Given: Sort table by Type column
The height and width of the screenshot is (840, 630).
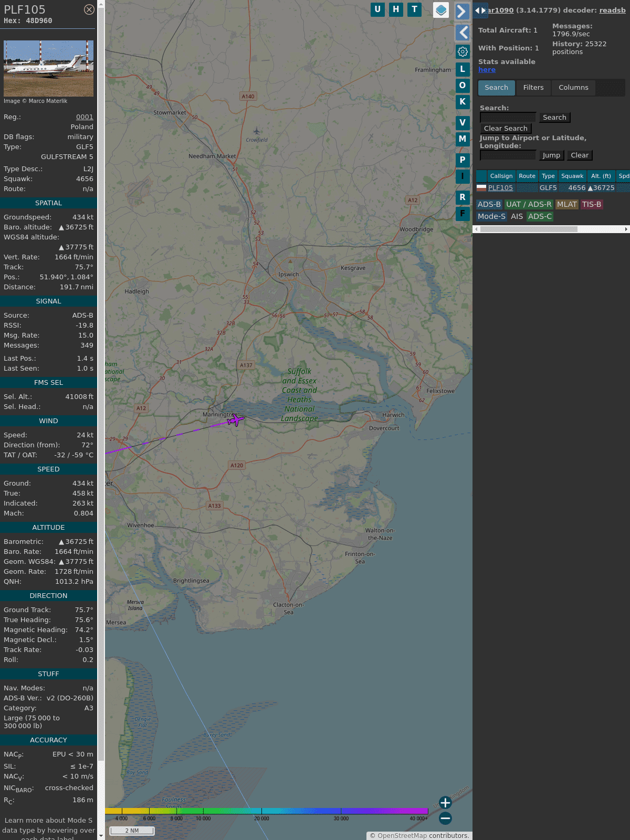Looking at the screenshot, I should pyautogui.click(x=548, y=176).
